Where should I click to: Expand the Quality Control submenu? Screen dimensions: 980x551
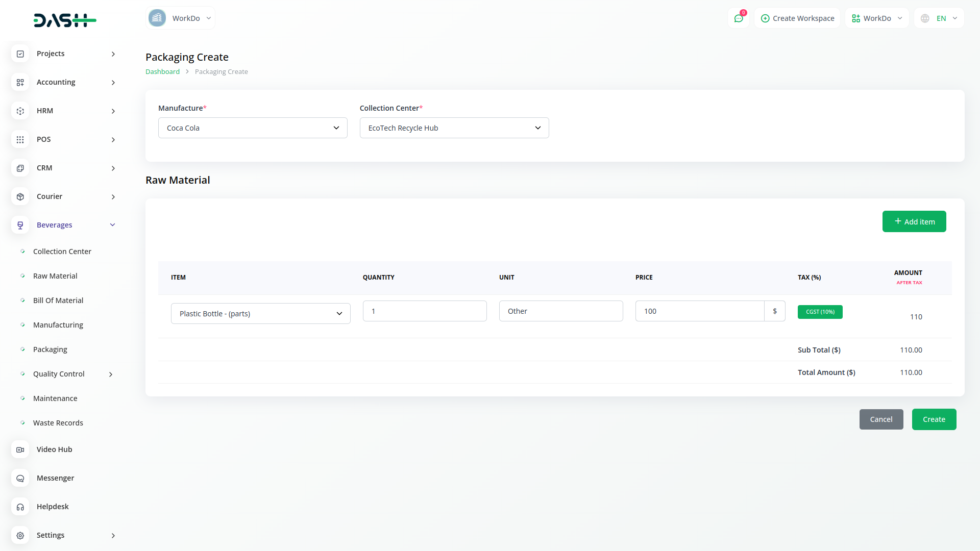click(111, 374)
